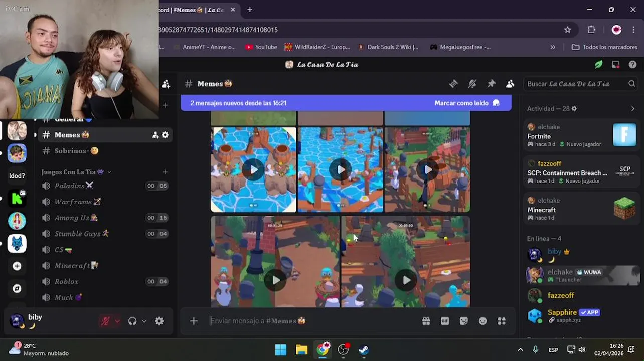Click Marcar como leído
Viewport: 644px width, 361px height.
(x=467, y=103)
